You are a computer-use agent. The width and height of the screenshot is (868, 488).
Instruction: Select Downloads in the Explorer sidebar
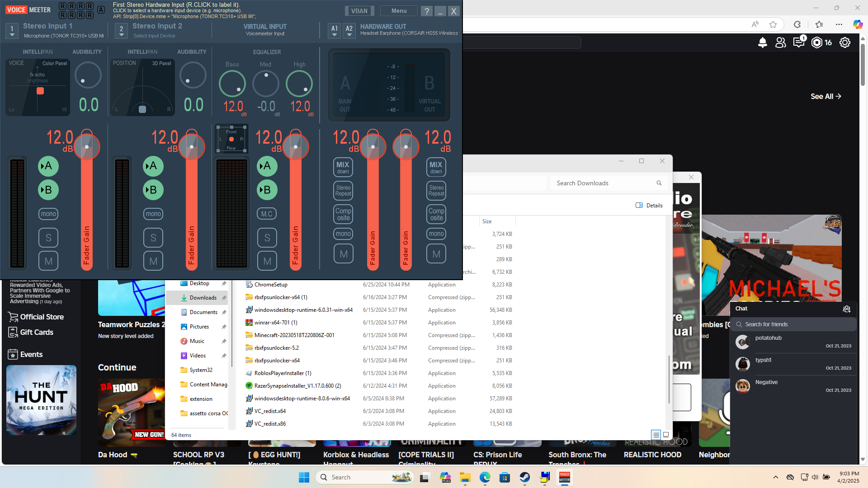pyautogui.click(x=203, y=298)
